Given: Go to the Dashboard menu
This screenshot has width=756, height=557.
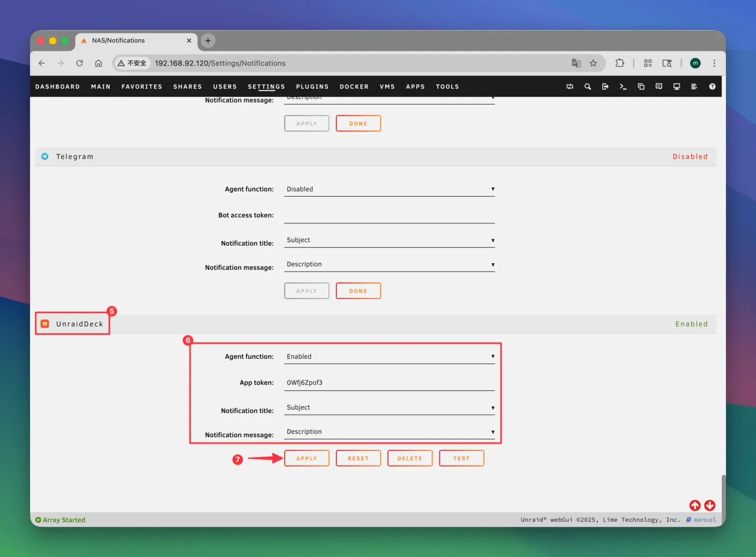Looking at the screenshot, I should pyautogui.click(x=57, y=86).
